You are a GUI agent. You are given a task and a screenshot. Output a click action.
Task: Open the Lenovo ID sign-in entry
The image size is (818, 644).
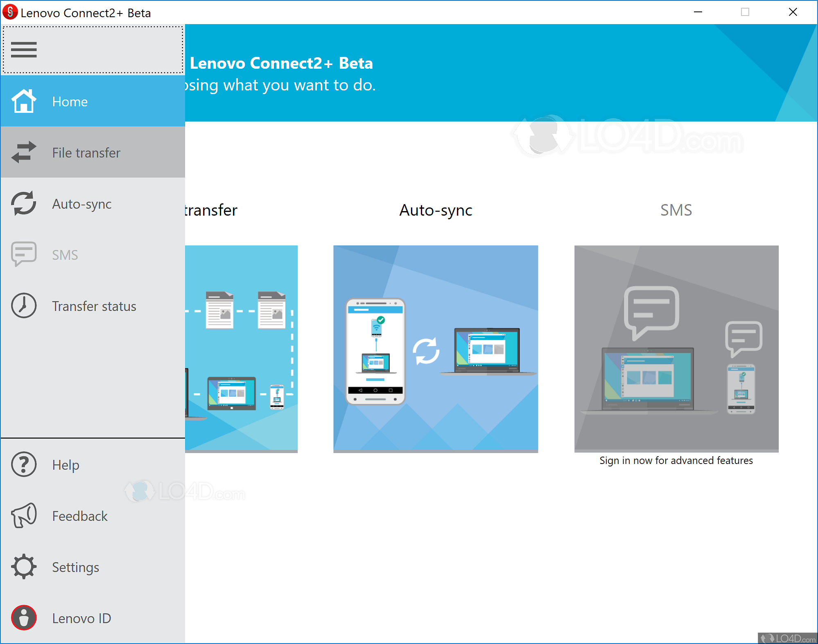coord(81,618)
